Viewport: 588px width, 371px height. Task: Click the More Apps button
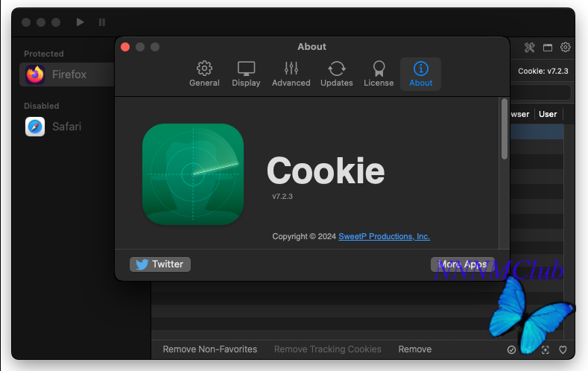pos(462,264)
